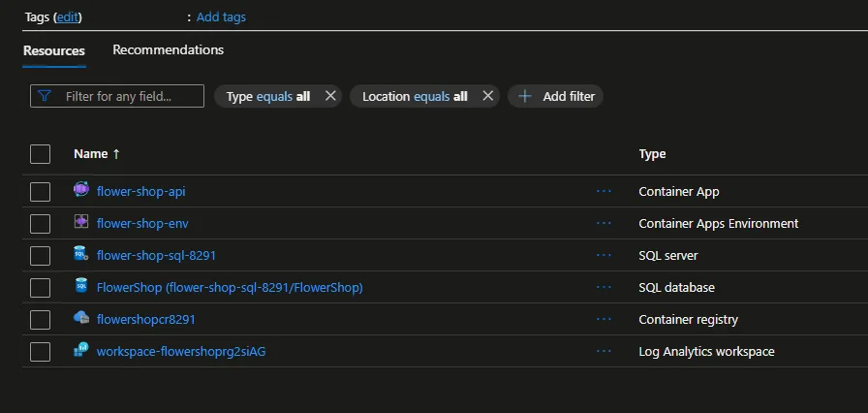Screen dimensions: 868x413
Task: Click the flower-shop-env environment icon
Action: [81, 223]
